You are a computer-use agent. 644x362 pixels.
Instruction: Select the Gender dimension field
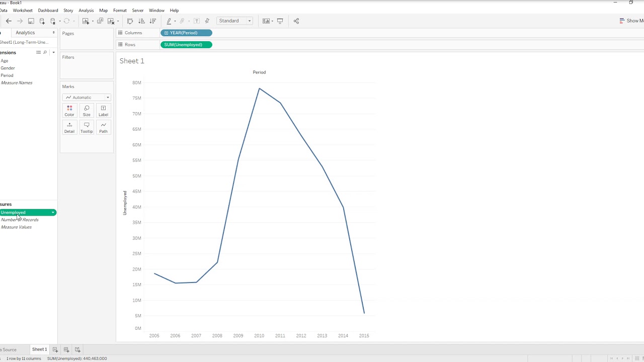[8, 68]
